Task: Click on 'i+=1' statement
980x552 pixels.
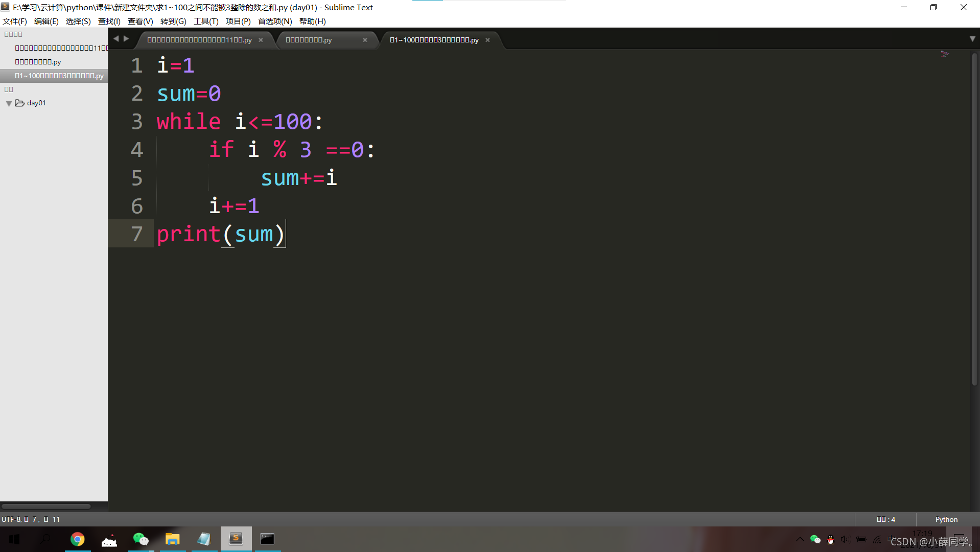Action: [234, 206]
